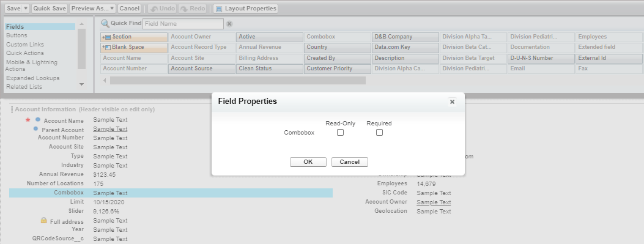This screenshot has width=644, height=244.
Task: Select the Documentation palette field
Action: [x=541, y=47]
